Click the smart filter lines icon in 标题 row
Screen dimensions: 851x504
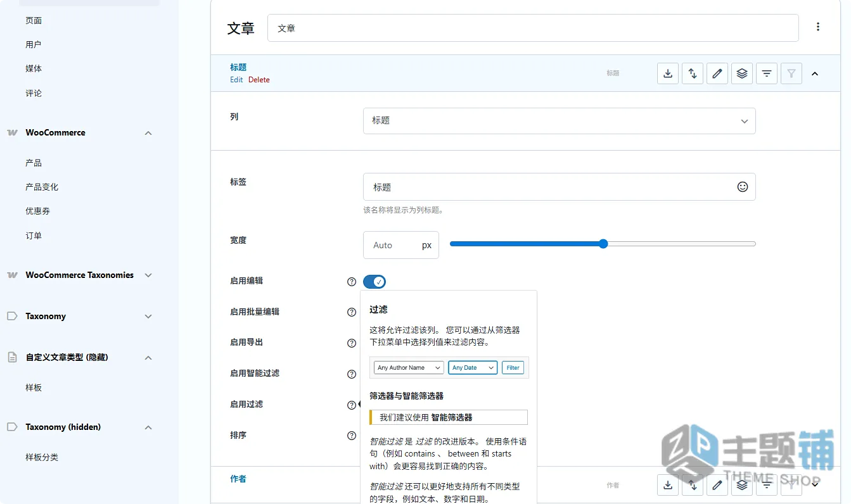[x=767, y=73]
